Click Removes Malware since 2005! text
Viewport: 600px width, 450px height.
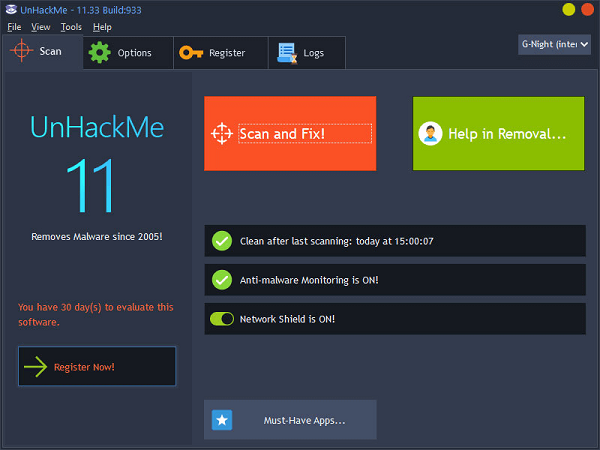pyautogui.click(x=97, y=236)
